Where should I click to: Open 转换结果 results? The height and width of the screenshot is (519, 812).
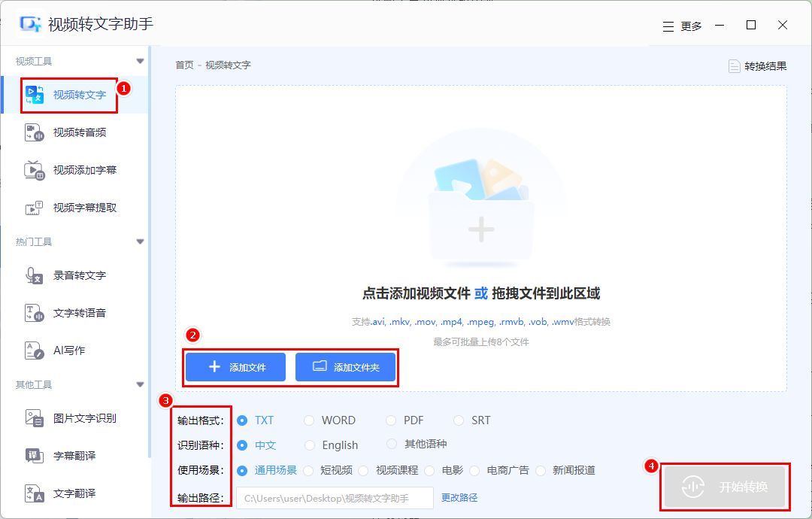(758, 65)
